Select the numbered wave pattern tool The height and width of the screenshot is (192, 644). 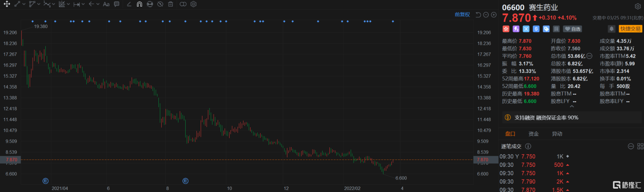click(x=47, y=4)
